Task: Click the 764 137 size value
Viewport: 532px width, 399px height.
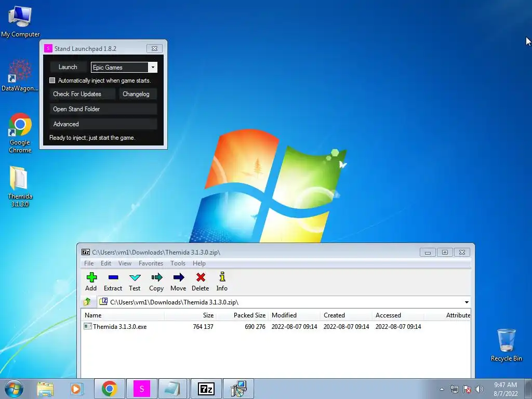Action: coord(203,326)
